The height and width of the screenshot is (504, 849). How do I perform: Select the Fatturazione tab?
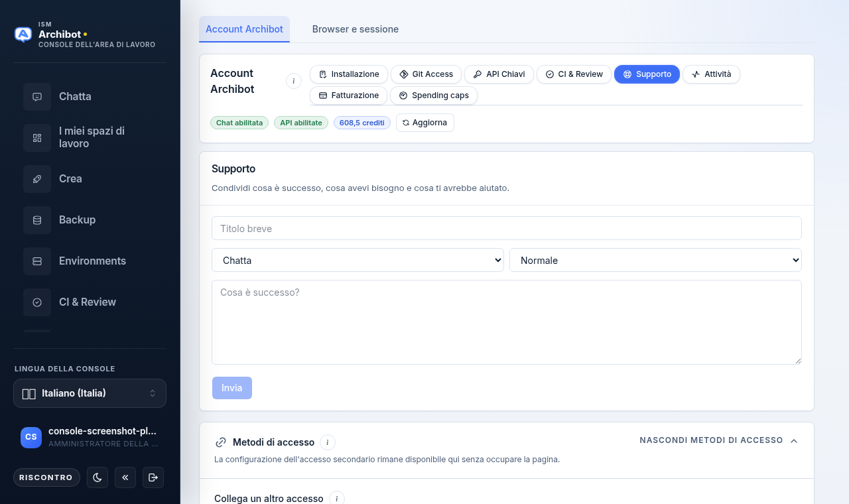[x=349, y=95]
